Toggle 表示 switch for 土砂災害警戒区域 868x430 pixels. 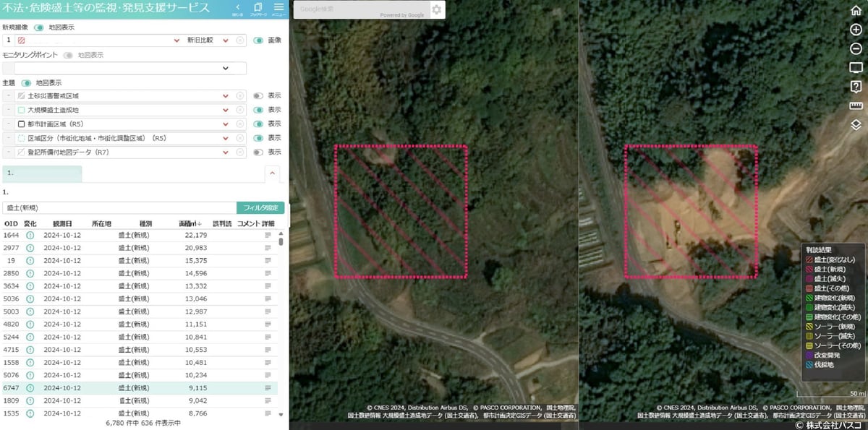click(258, 95)
